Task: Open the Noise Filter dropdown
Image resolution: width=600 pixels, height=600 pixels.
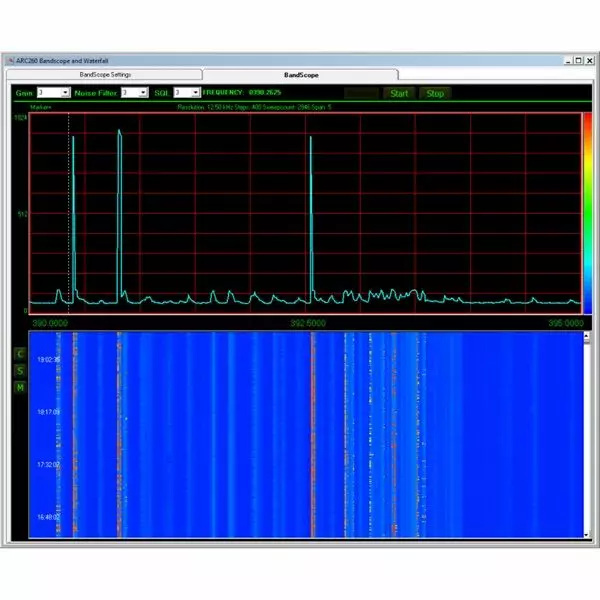Action: (142, 92)
